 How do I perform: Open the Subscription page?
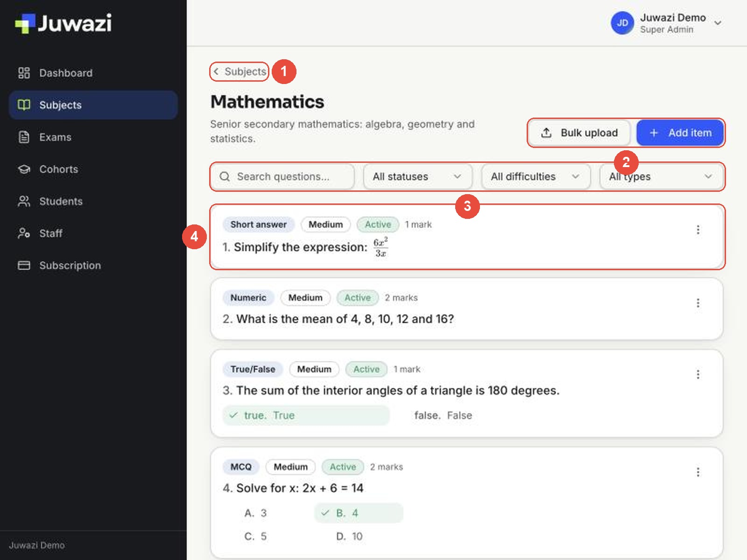(93, 266)
